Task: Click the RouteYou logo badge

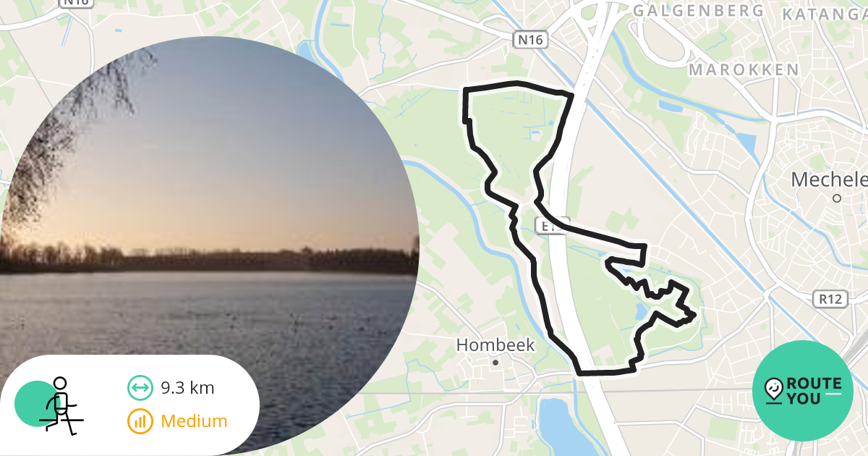Action: click(803, 391)
